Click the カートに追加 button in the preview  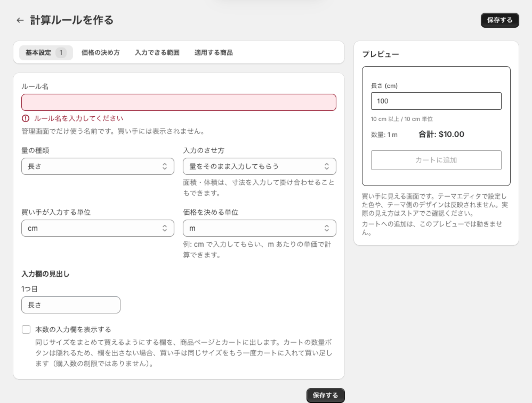[x=436, y=160]
